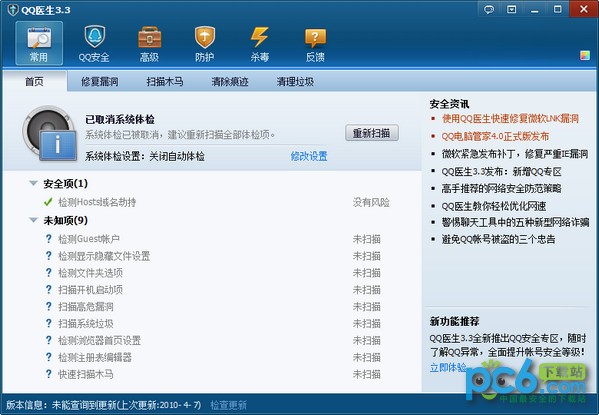Switch to the 修复漏洞 tab

coord(100,81)
